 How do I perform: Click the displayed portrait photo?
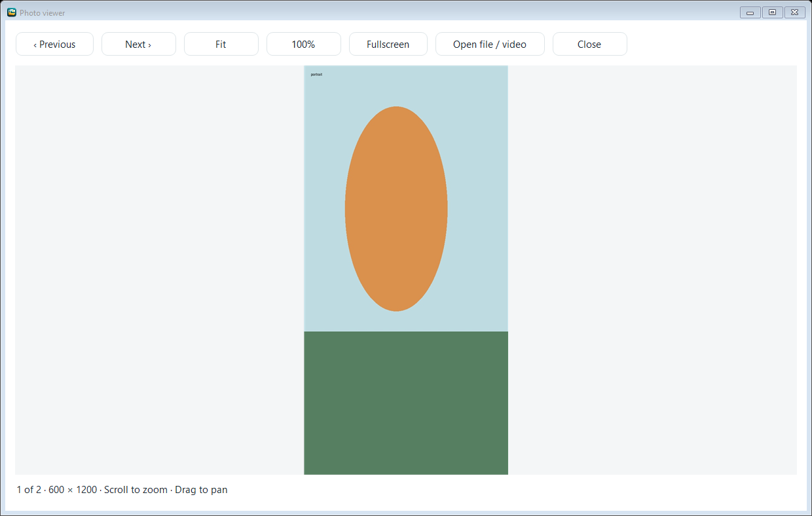click(x=406, y=270)
